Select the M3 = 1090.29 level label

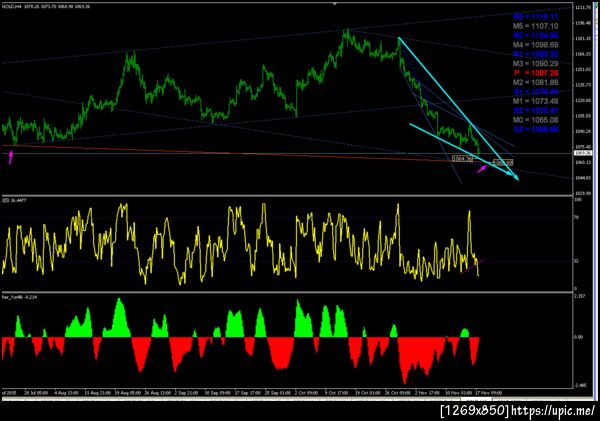coord(535,64)
